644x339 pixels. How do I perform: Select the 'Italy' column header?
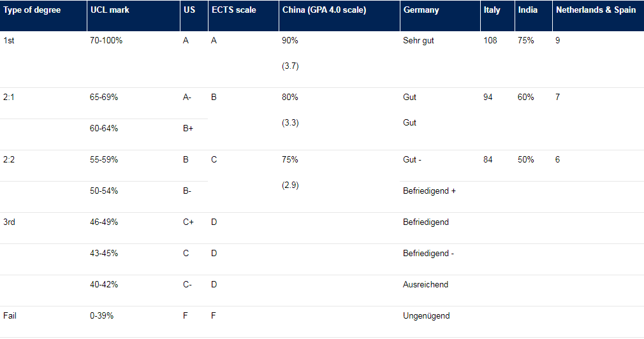point(492,10)
